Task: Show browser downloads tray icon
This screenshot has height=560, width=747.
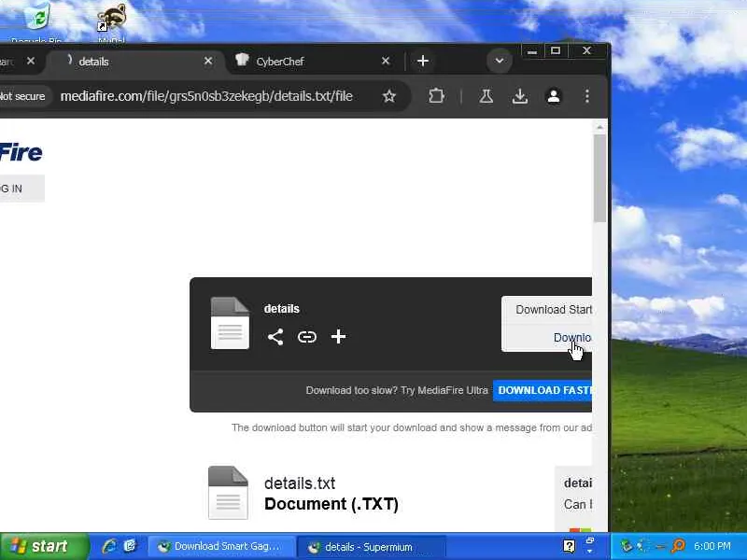Action: (x=520, y=96)
